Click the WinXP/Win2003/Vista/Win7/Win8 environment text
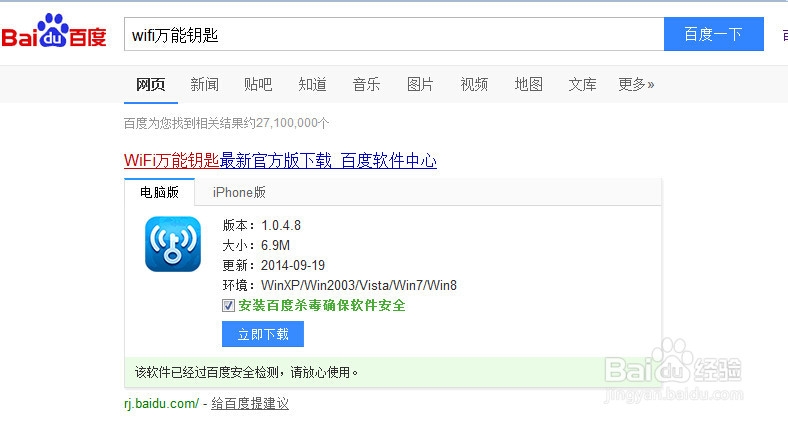788x422 pixels. pyautogui.click(x=359, y=285)
